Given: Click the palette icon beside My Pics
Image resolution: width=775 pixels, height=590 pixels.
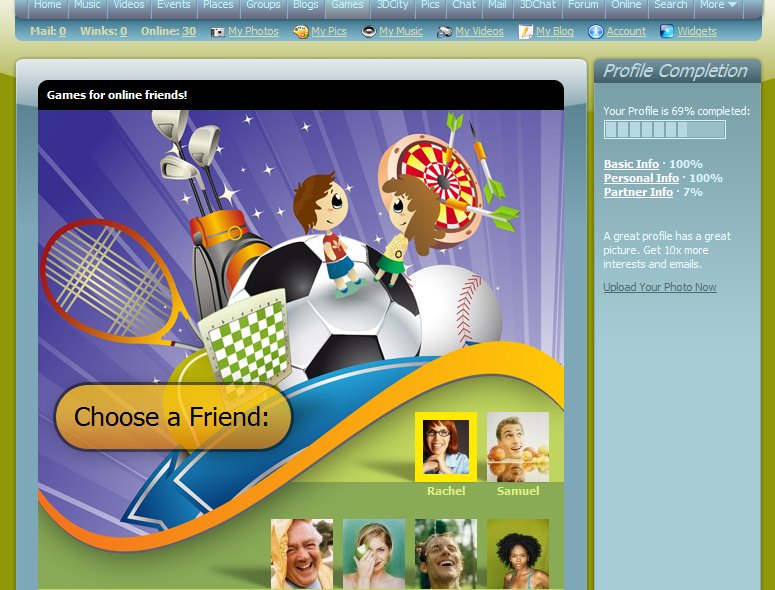Looking at the screenshot, I should point(300,32).
